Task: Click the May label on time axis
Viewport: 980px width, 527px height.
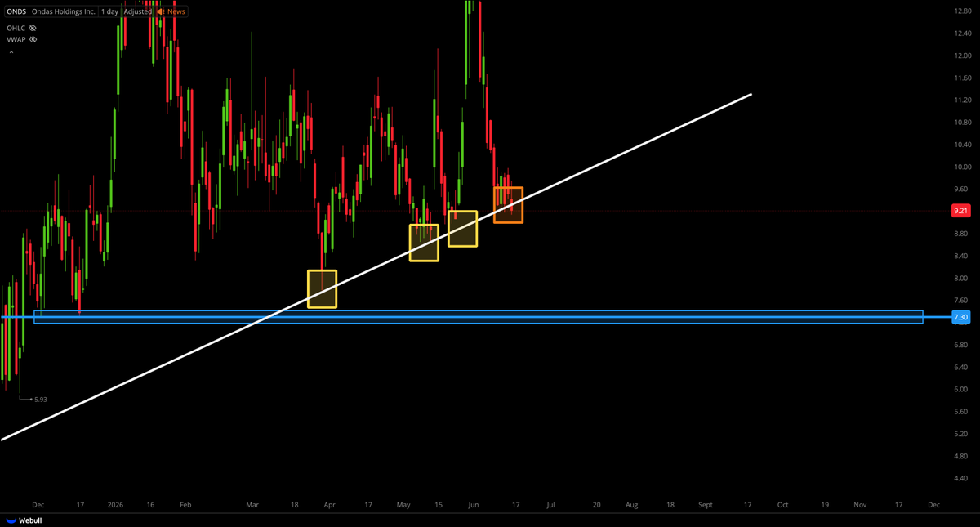Action: (403, 505)
